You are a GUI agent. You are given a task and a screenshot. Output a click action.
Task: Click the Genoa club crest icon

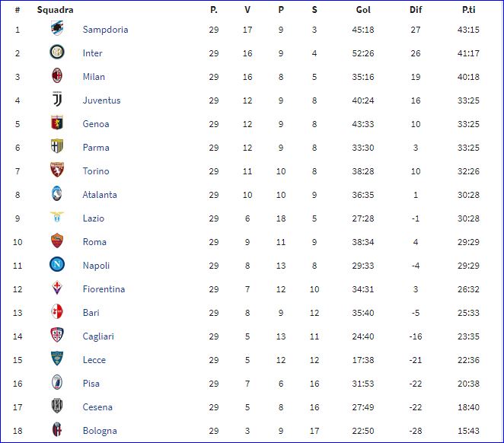(x=57, y=123)
